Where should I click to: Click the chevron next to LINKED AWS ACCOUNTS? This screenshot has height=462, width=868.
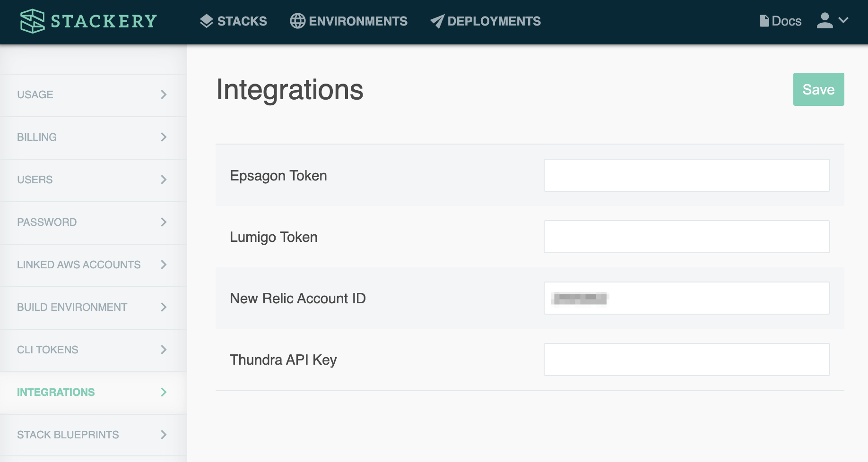coord(164,265)
